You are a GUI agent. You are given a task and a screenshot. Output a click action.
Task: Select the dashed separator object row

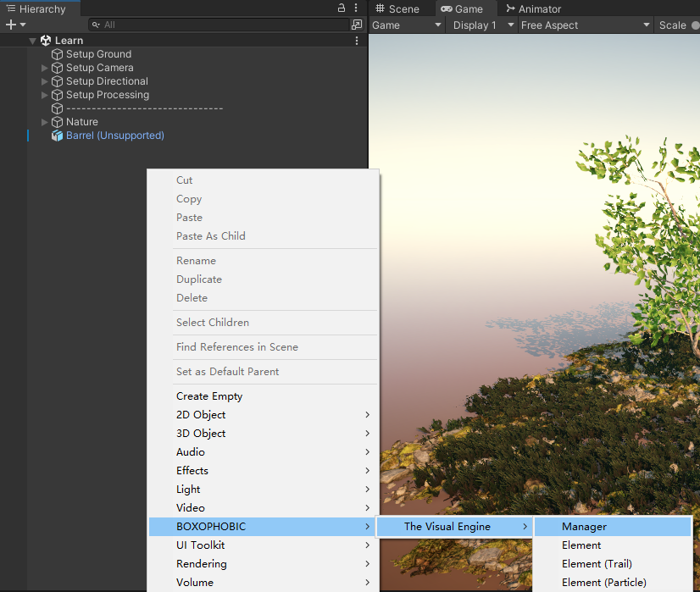pyautogui.click(x=144, y=108)
